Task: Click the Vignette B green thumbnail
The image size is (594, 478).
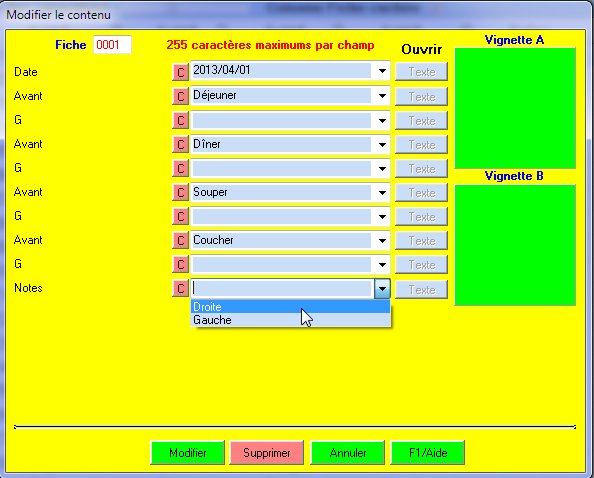Action: point(515,245)
